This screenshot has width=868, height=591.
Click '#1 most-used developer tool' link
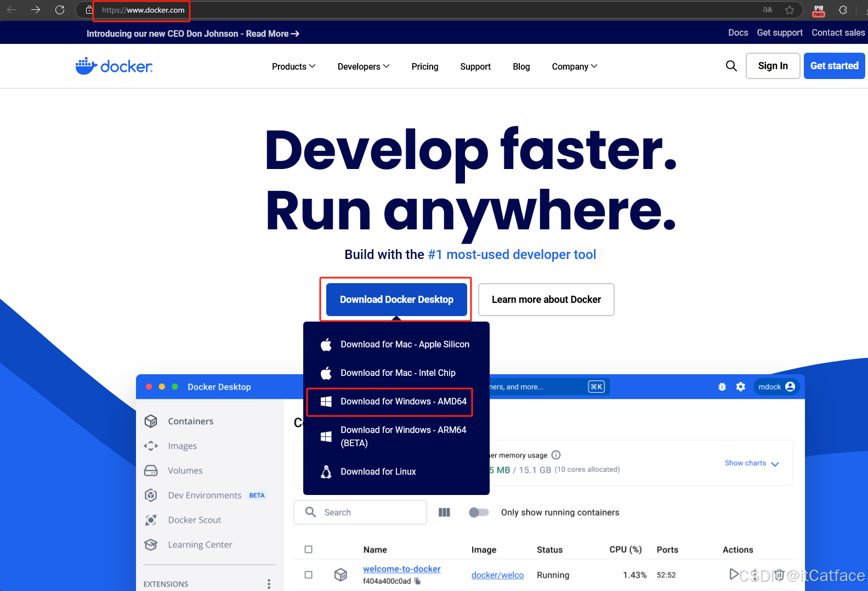coord(512,255)
